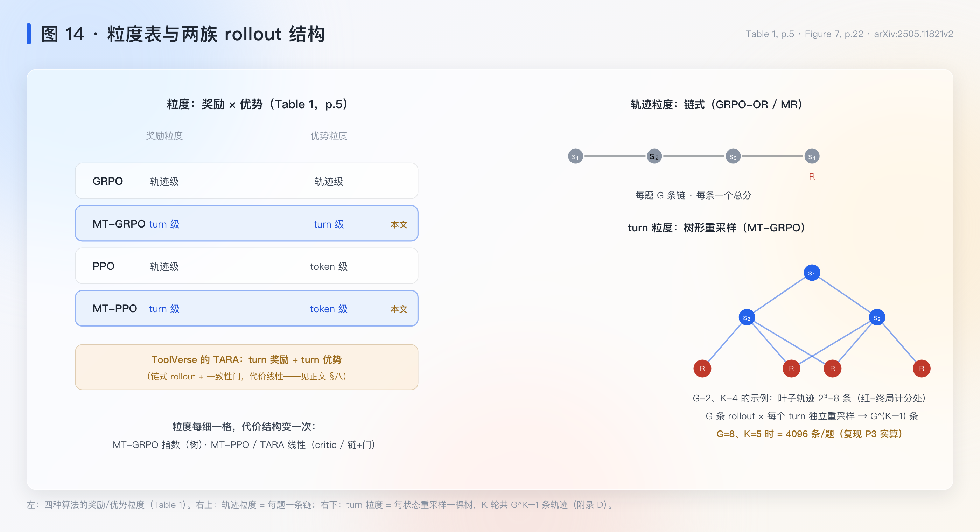Click the blue title accent bar beside 图 14
The height and width of the screenshot is (532, 980).
(29, 34)
